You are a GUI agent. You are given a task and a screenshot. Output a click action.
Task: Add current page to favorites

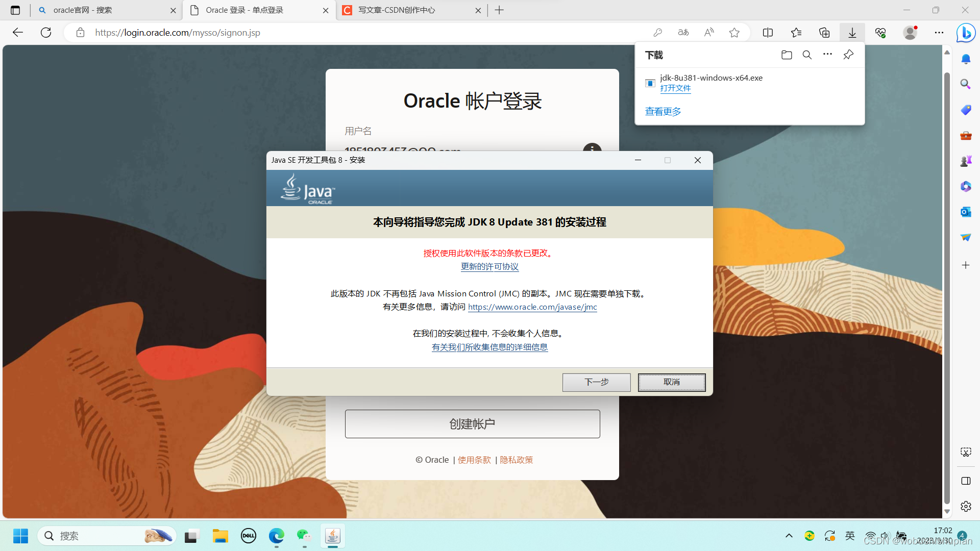tap(734, 32)
